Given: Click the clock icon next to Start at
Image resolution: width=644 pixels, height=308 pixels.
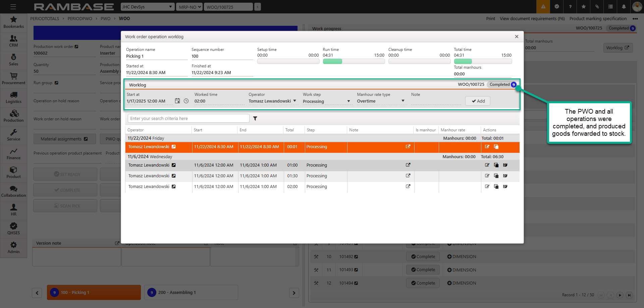Looking at the screenshot, I should coord(186,101).
